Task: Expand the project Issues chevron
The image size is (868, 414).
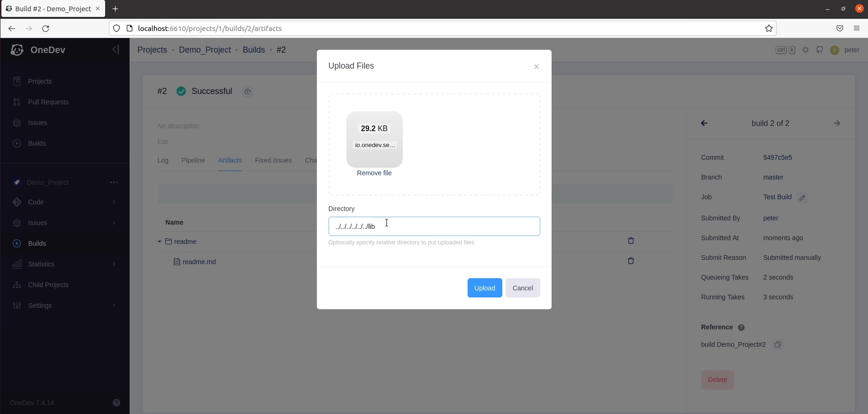Action: point(114,223)
